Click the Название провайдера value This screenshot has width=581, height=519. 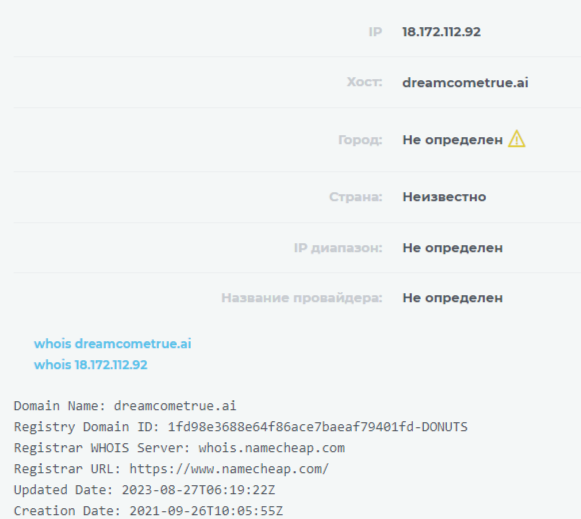tap(452, 298)
